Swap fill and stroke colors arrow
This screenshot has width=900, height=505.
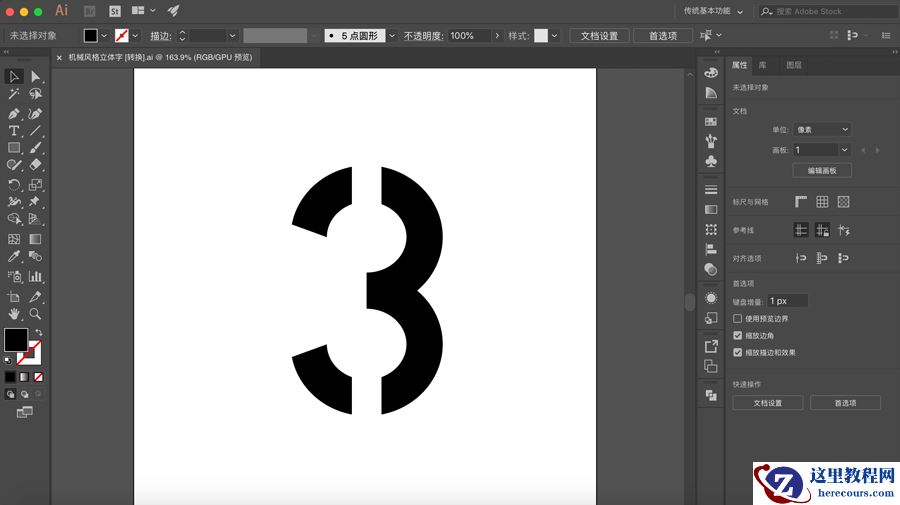[x=38, y=332]
